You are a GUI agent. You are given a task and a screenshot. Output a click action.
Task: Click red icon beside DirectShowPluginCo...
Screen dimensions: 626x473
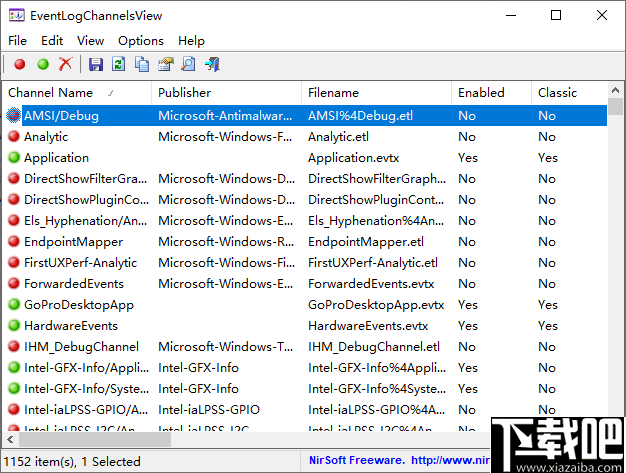(14, 199)
